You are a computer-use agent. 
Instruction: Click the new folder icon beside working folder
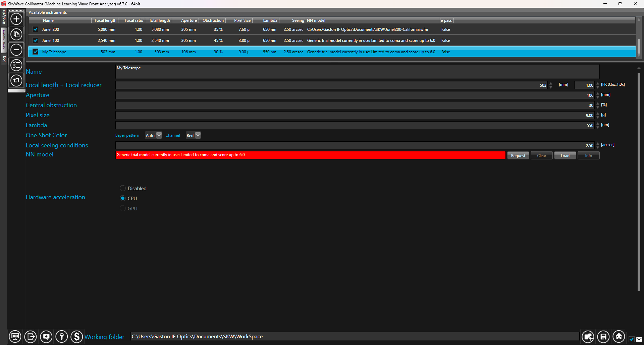(588, 337)
